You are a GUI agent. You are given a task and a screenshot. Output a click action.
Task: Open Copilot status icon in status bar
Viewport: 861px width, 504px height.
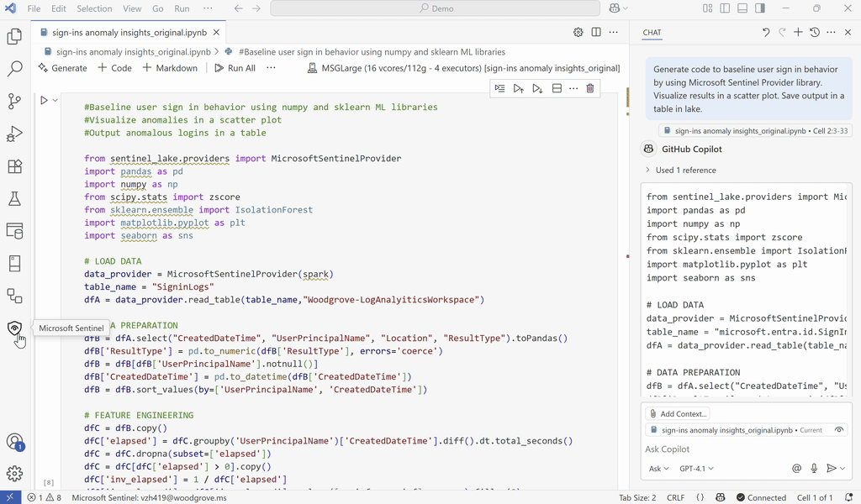(721, 497)
